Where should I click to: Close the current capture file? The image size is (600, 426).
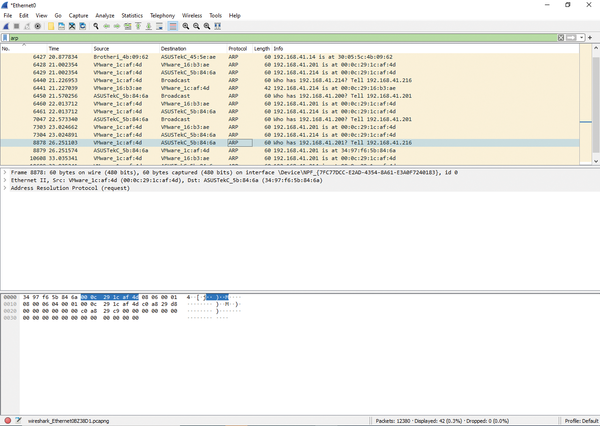pyautogui.click(x=72, y=26)
